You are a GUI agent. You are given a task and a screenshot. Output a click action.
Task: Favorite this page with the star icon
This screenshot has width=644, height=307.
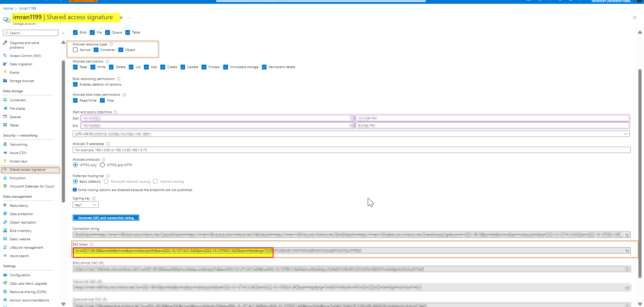coord(121,17)
